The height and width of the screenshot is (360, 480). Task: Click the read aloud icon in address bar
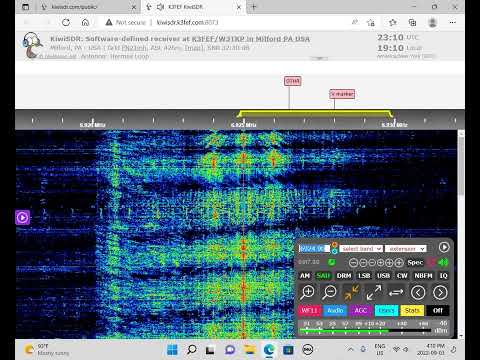pyautogui.click(x=355, y=22)
